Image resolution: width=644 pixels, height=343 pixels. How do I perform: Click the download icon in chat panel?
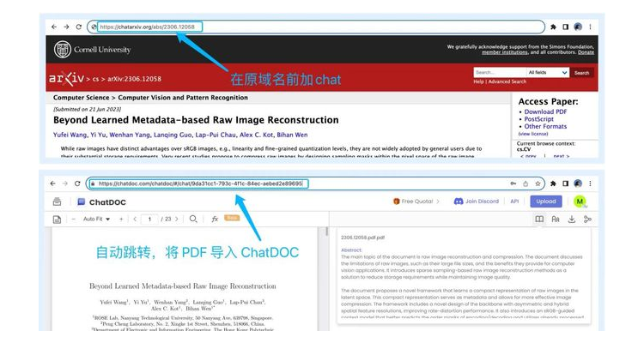(571, 220)
